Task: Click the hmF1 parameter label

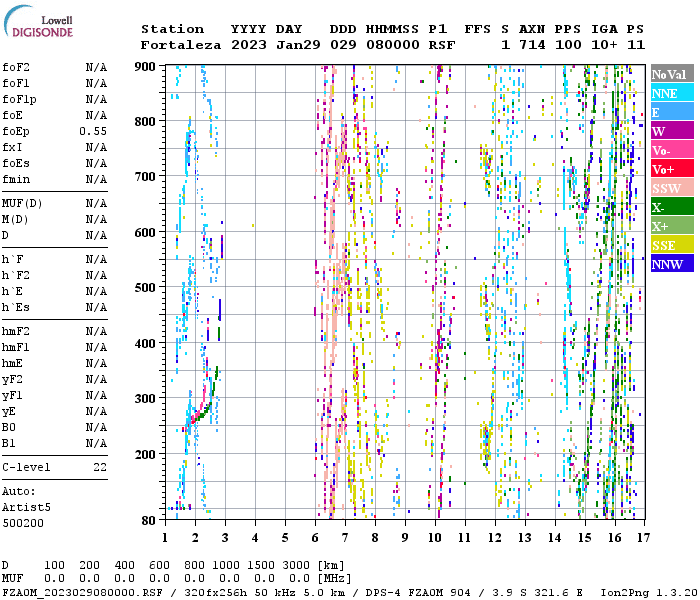Action: coord(16,347)
